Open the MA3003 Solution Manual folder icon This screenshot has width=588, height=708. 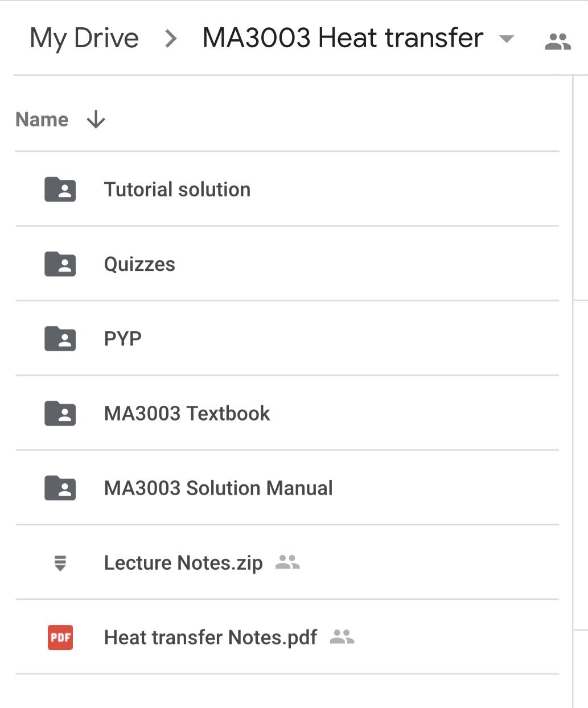(x=59, y=488)
